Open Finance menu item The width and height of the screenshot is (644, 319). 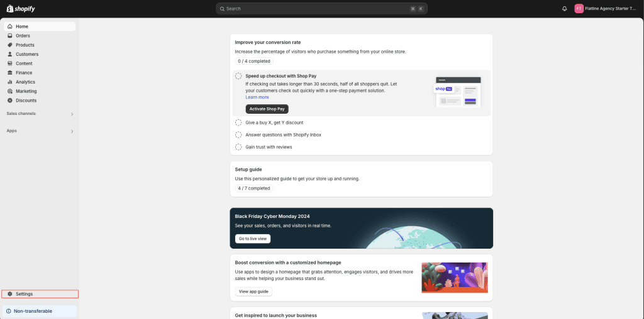tap(40, 73)
